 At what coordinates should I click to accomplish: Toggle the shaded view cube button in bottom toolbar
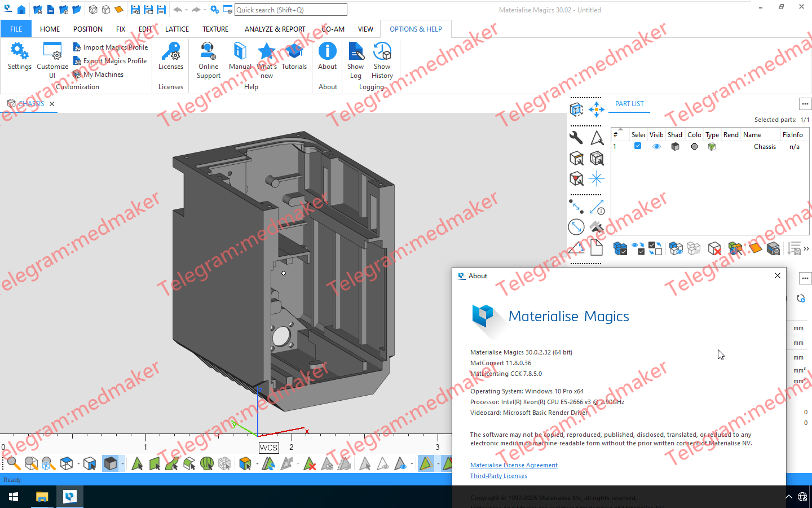111,464
